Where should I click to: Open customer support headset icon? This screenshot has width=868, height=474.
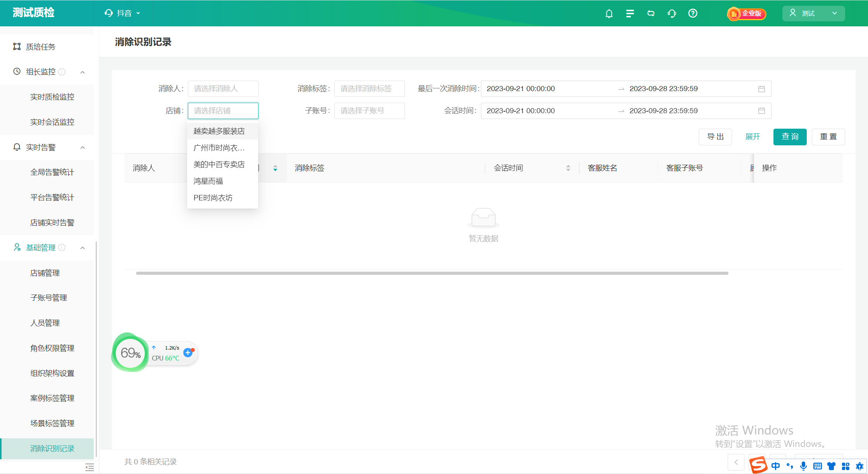click(672, 14)
